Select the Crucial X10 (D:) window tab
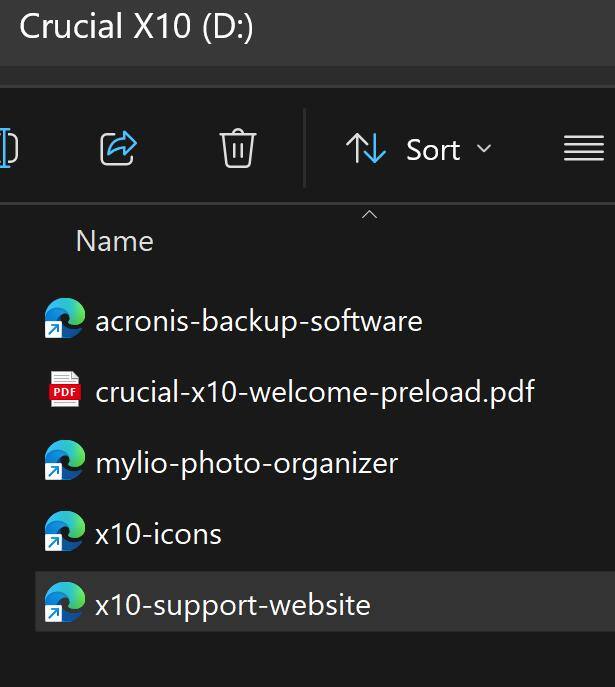The height and width of the screenshot is (687, 615). 136,27
